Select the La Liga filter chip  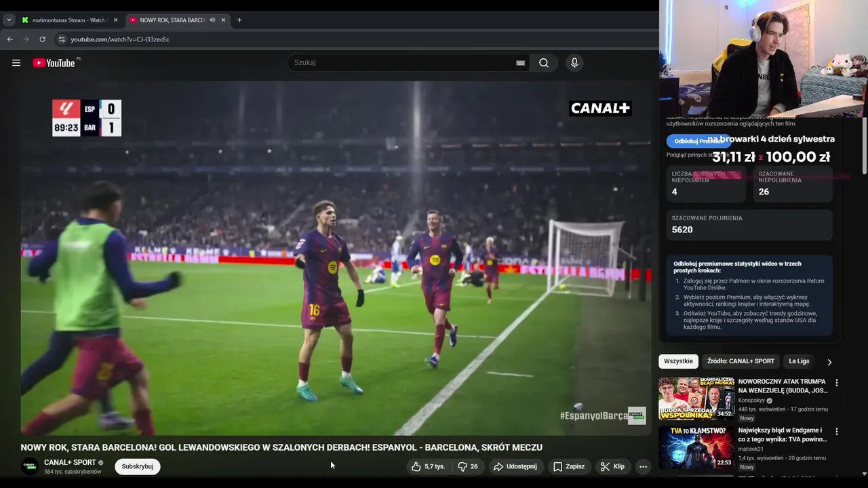click(799, 361)
